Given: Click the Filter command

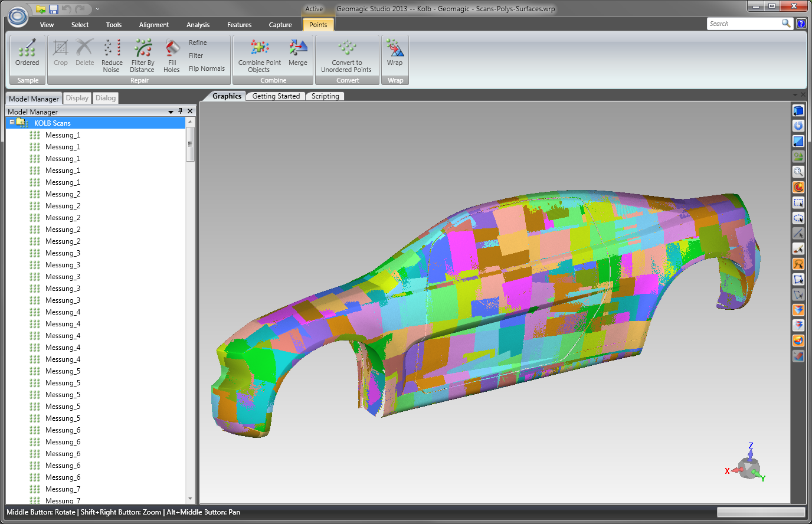Looking at the screenshot, I should (196, 55).
